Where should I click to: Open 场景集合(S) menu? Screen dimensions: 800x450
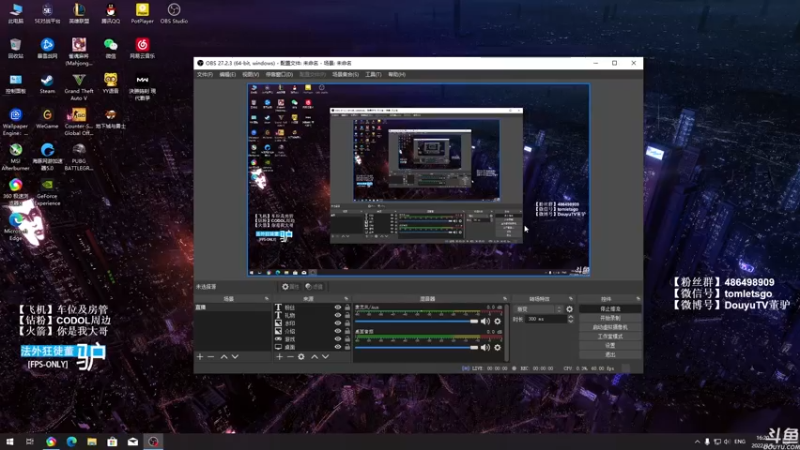click(345, 74)
